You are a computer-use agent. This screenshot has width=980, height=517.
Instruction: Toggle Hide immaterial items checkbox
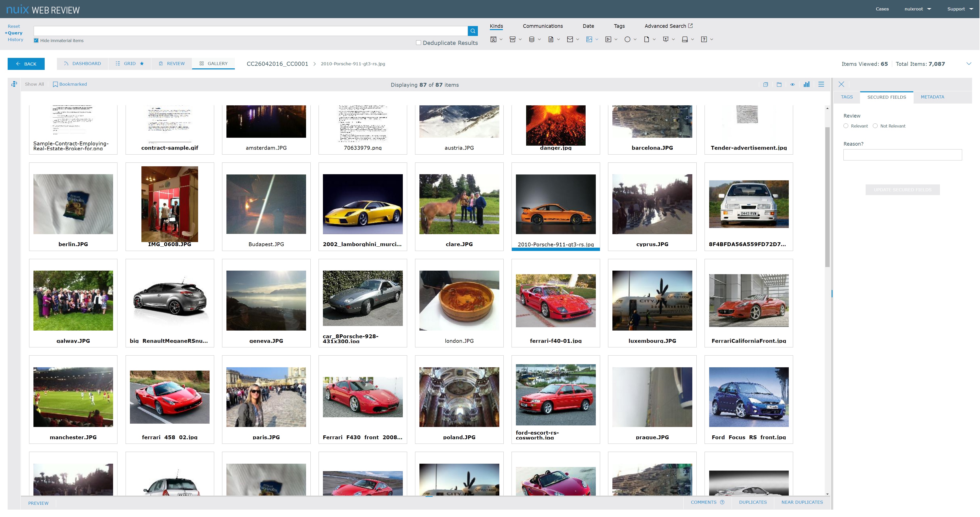[x=36, y=40]
